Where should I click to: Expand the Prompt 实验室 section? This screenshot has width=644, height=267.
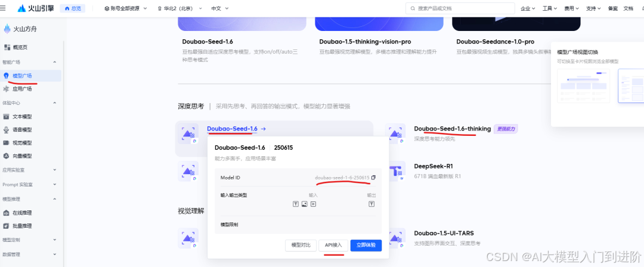click(55, 184)
